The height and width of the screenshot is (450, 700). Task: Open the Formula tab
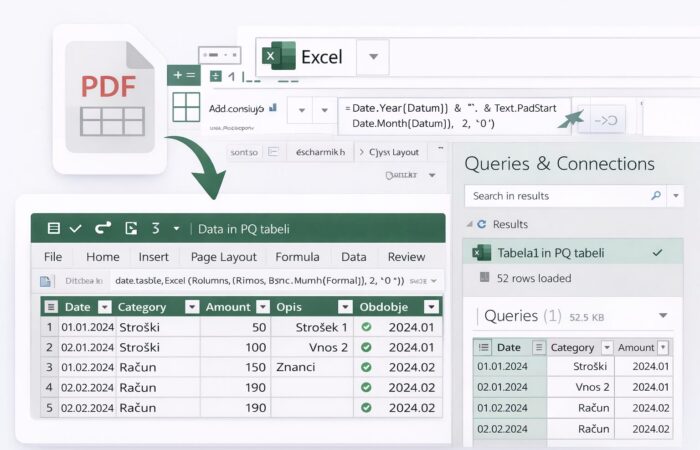point(297,257)
